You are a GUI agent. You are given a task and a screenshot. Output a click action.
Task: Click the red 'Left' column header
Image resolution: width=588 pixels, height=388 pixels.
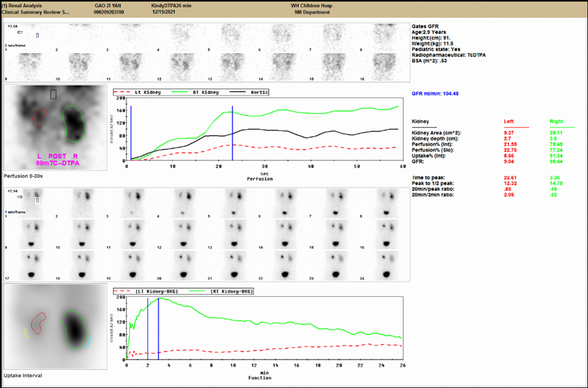click(x=508, y=122)
